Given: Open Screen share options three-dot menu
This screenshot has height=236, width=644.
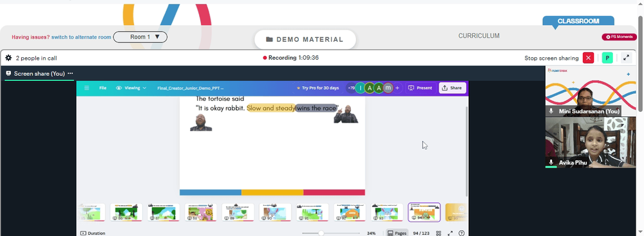Looking at the screenshot, I should (70, 73).
